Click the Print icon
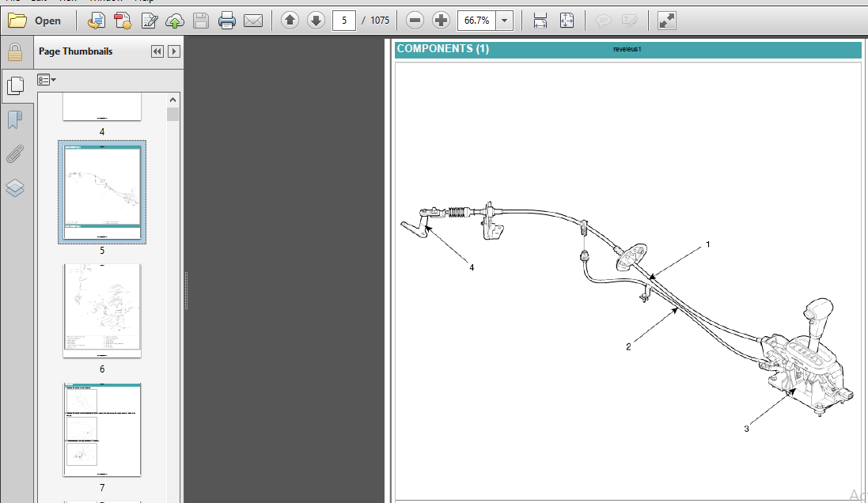 click(227, 21)
